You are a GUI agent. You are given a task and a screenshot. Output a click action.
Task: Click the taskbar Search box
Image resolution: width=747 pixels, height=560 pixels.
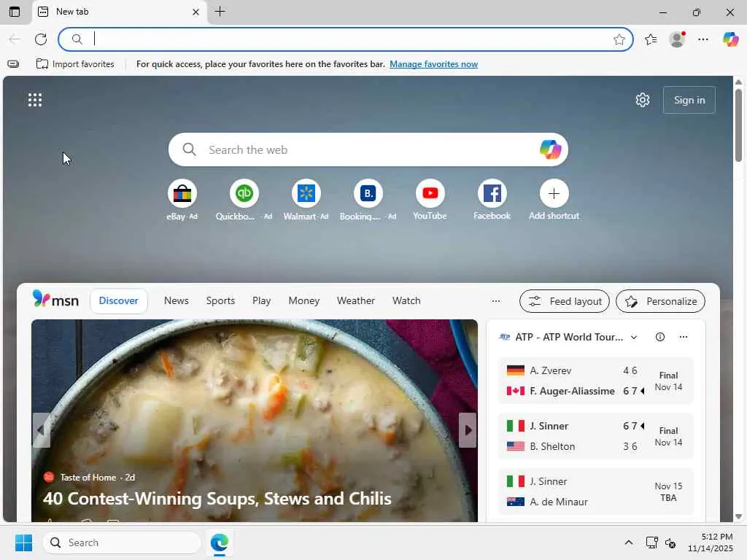pos(122,542)
